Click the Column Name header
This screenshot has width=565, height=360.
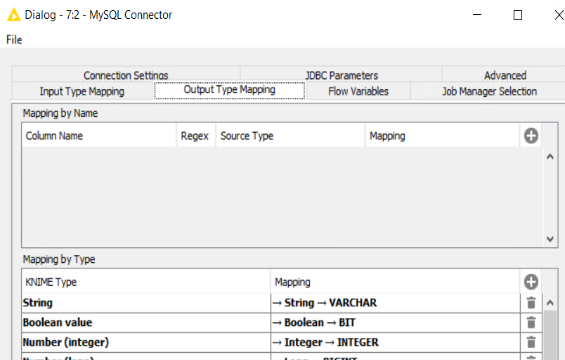point(99,136)
